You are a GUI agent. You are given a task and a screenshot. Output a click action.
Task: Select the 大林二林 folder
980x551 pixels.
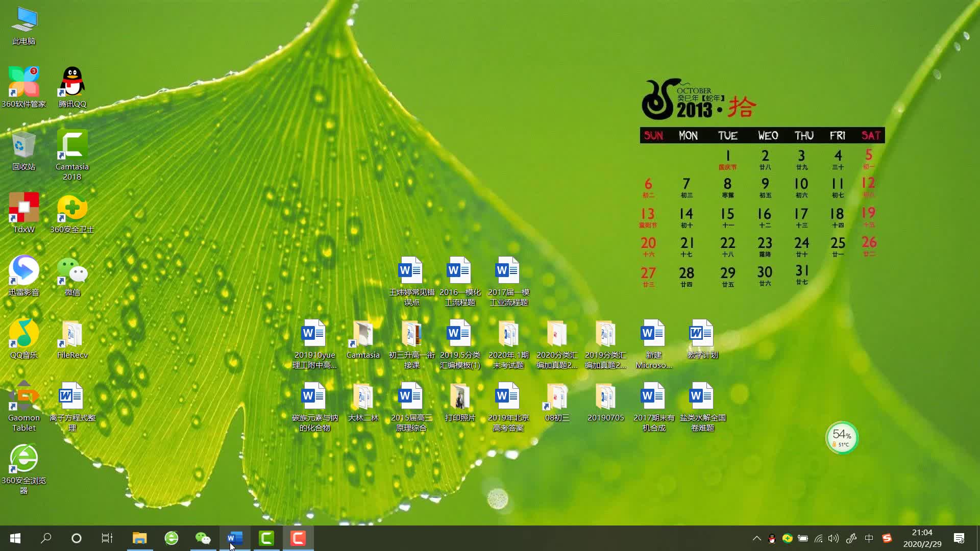(x=363, y=402)
